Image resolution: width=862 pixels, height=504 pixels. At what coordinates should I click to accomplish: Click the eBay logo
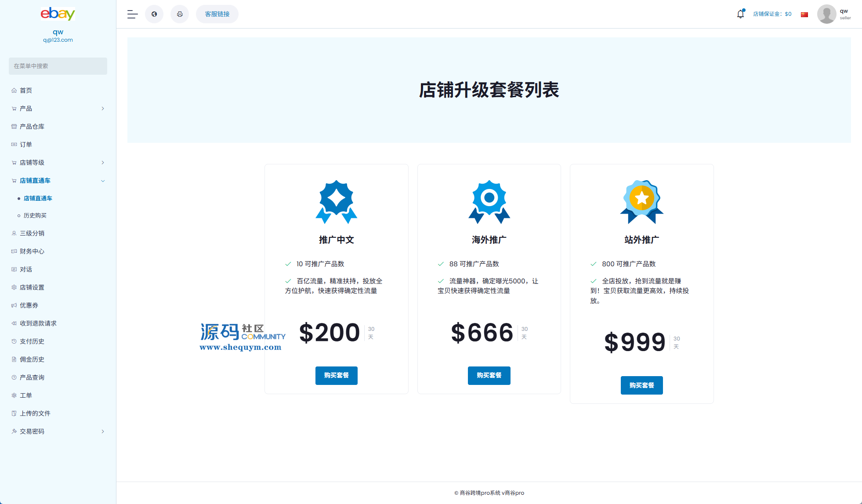click(58, 14)
